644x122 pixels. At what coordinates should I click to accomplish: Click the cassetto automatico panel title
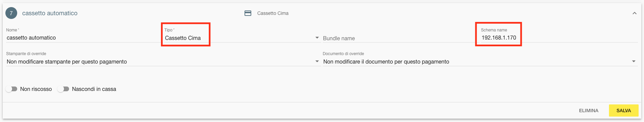click(x=50, y=13)
